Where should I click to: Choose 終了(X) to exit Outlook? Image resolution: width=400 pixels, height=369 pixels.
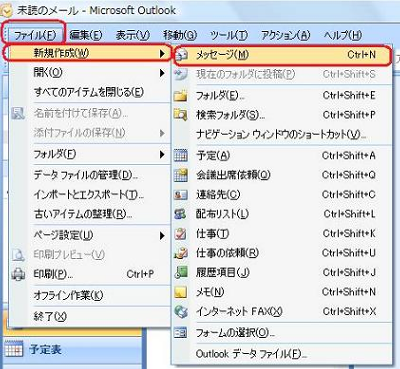point(50,316)
